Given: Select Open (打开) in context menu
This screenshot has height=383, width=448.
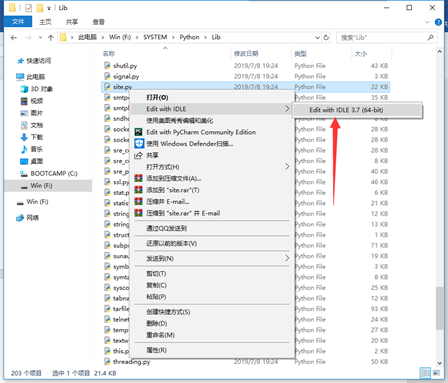Looking at the screenshot, I should click(x=157, y=97).
